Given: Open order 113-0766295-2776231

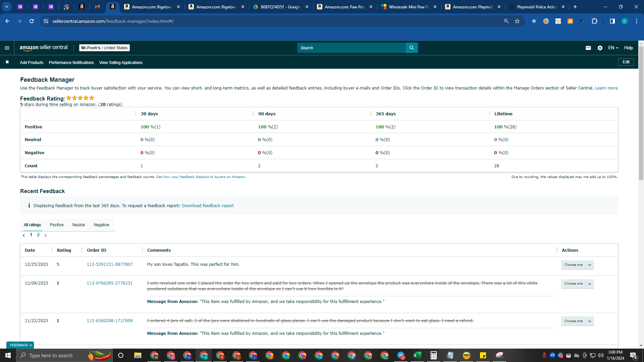Looking at the screenshot, I should [x=110, y=283].
